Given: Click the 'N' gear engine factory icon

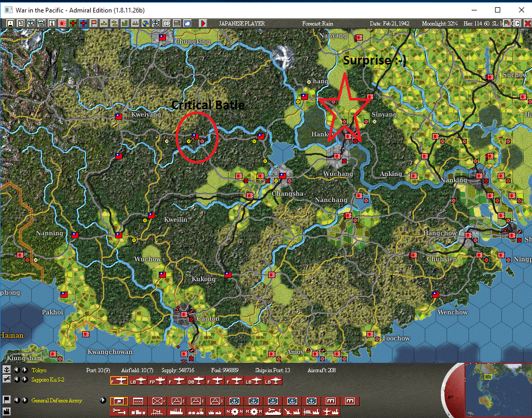Looking at the screenshot, I should 235,412.
